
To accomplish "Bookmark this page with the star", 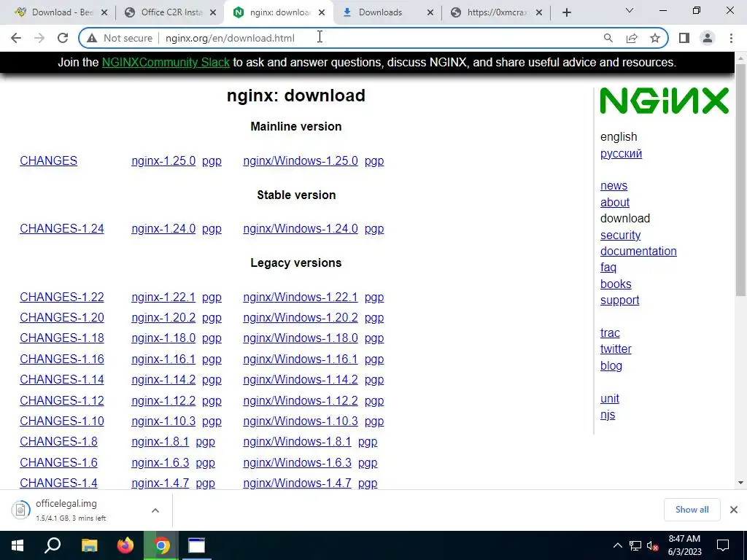I will (655, 38).
